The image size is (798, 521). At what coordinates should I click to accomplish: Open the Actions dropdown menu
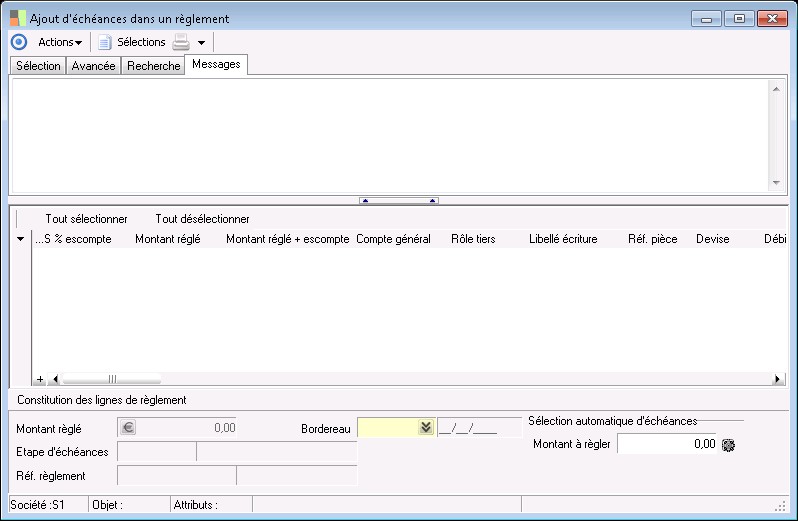pyautogui.click(x=60, y=42)
